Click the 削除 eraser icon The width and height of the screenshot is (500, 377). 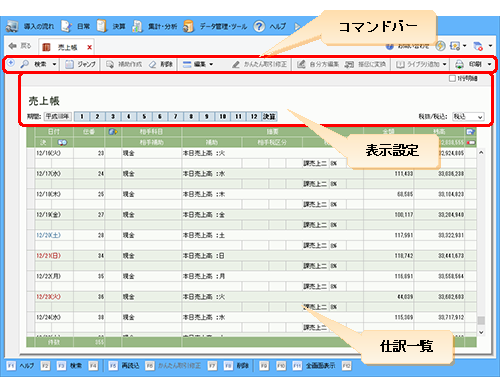153,64
